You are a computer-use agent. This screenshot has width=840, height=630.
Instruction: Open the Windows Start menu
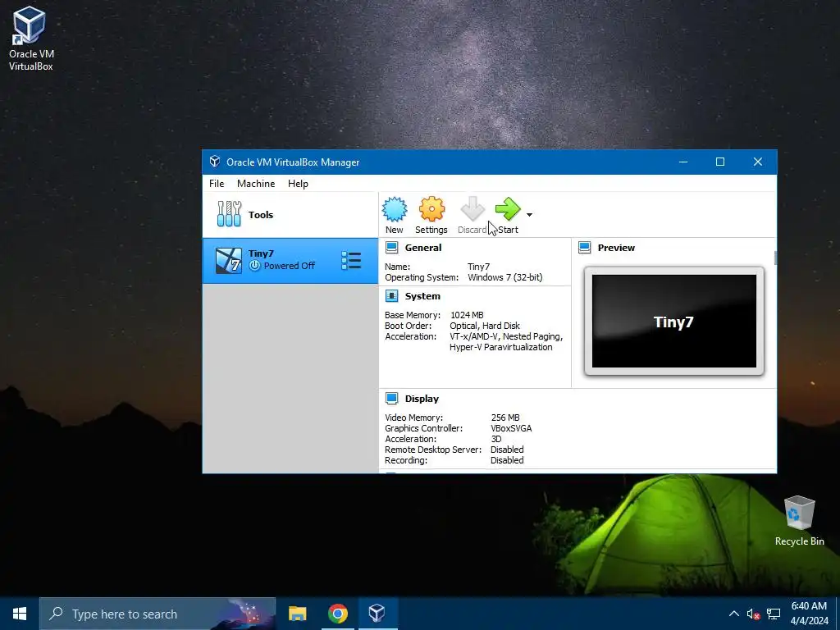[20, 614]
